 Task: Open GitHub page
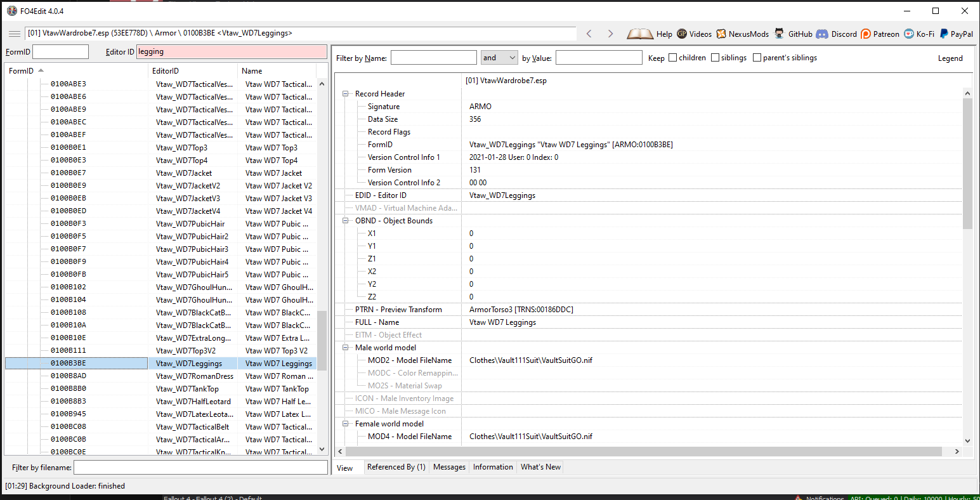[x=793, y=34]
